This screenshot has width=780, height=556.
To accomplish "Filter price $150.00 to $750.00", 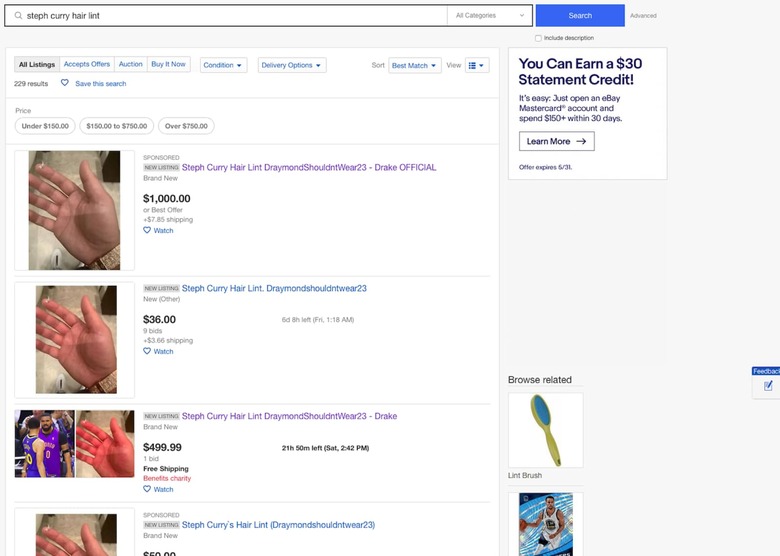I will tap(116, 126).
